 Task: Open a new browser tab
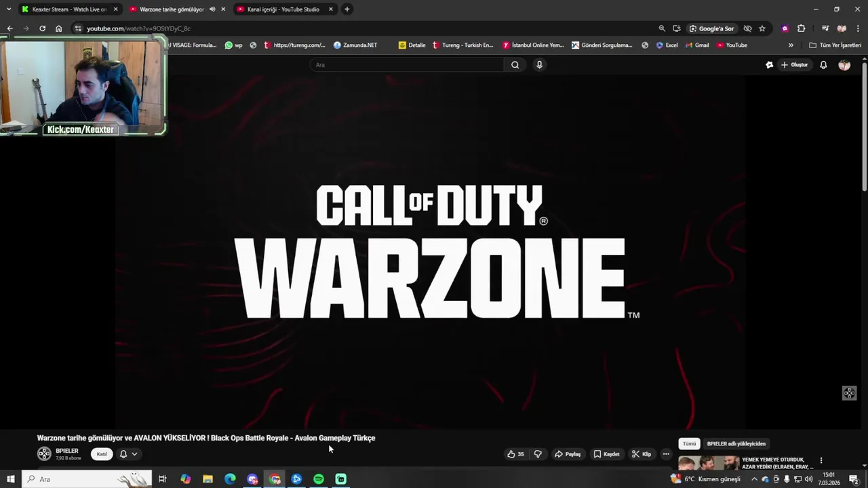click(347, 9)
